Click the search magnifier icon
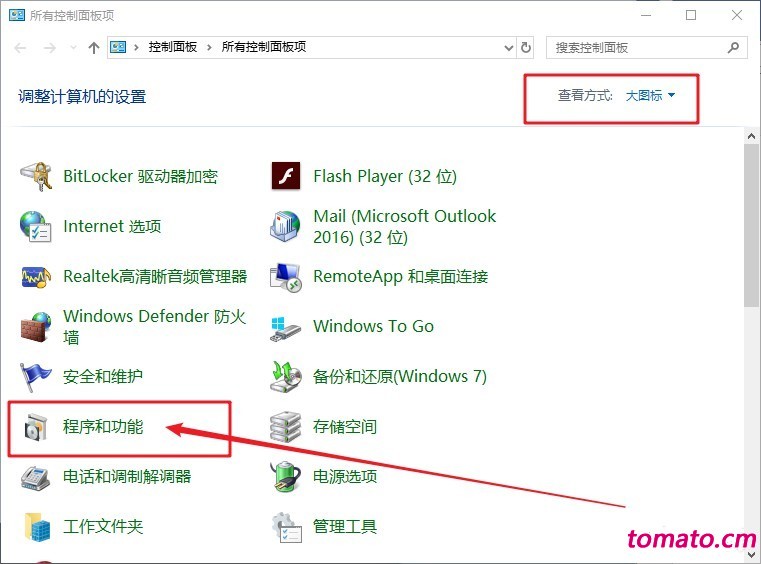 pyautogui.click(x=733, y=48)
